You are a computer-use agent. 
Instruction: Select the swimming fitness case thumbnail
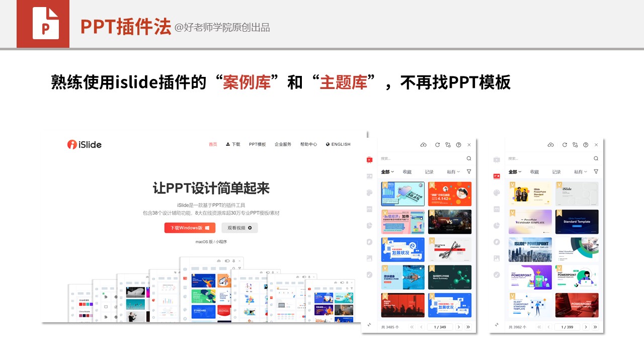pyautogui.click(x=403, y=277)
